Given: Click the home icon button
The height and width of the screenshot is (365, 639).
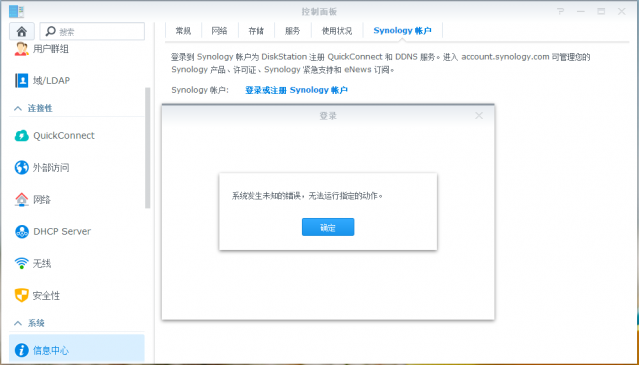Looking at the screenshot, I should [x=22, y=31].
